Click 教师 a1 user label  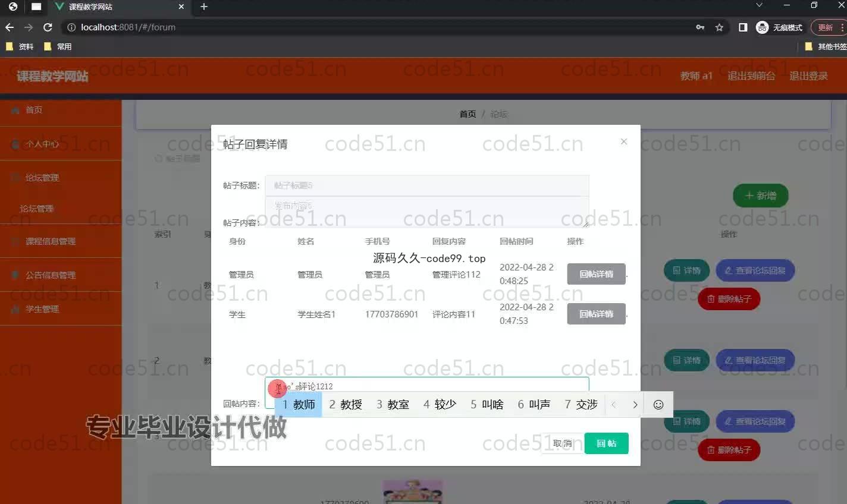point(696,76)
